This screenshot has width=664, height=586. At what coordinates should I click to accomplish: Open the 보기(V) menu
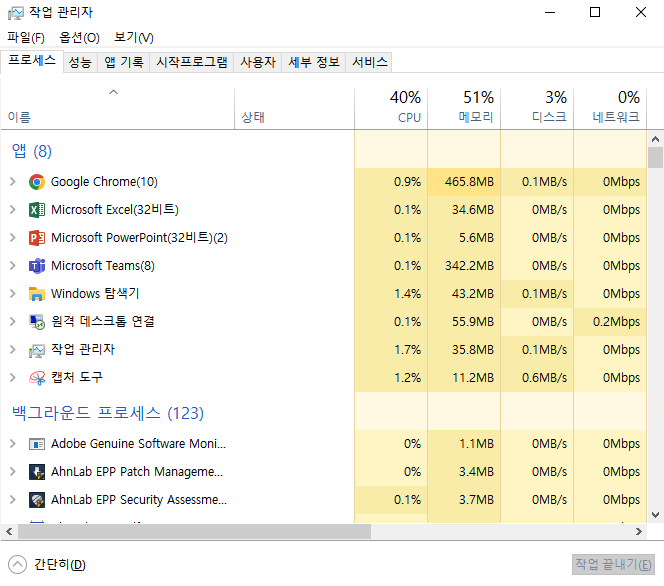[133, 38]
